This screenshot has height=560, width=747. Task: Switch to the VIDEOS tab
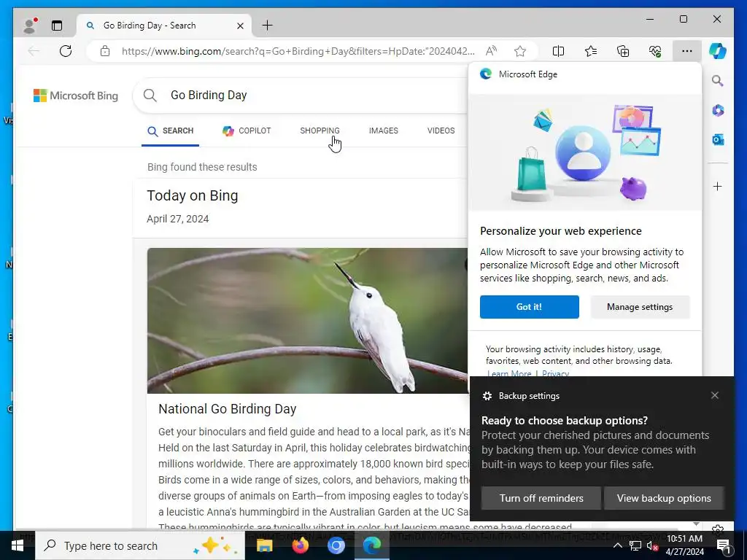(441, 131)
